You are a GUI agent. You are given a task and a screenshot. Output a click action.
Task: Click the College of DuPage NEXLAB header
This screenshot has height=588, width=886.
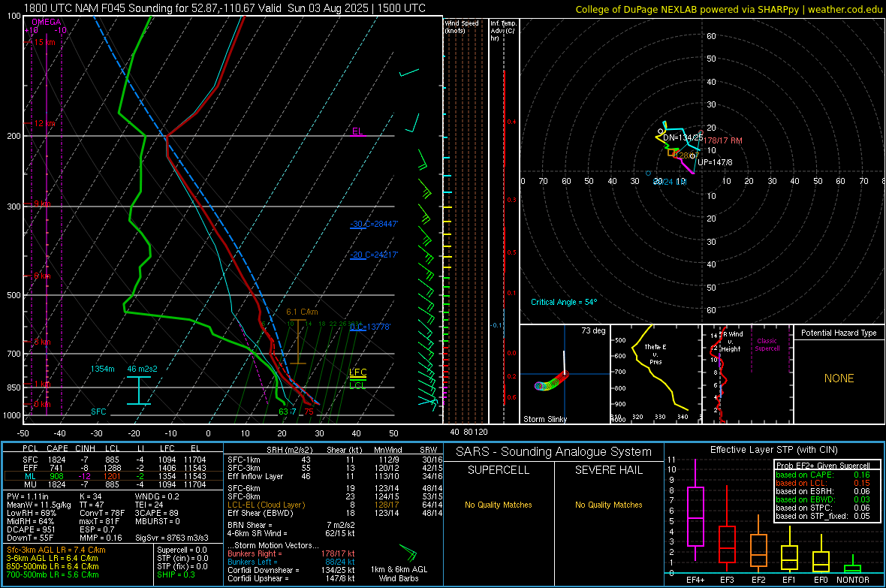coord(728,10)
